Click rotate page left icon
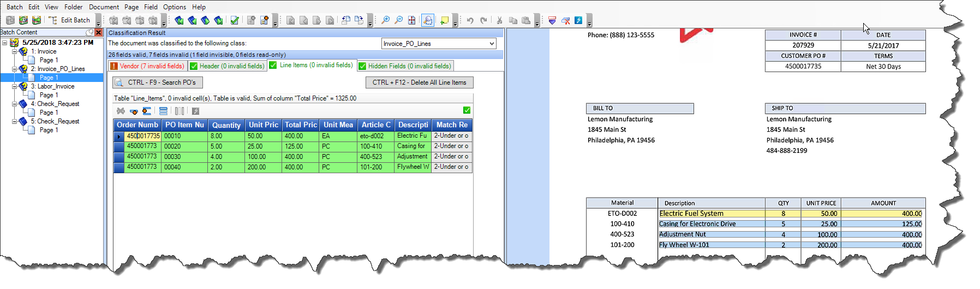Viewport: 980px width, 289px height. point(346,20)
